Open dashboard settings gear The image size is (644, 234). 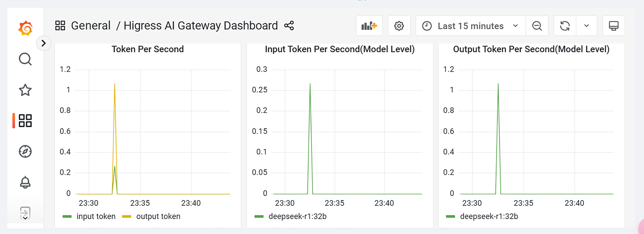click(399, 26)
